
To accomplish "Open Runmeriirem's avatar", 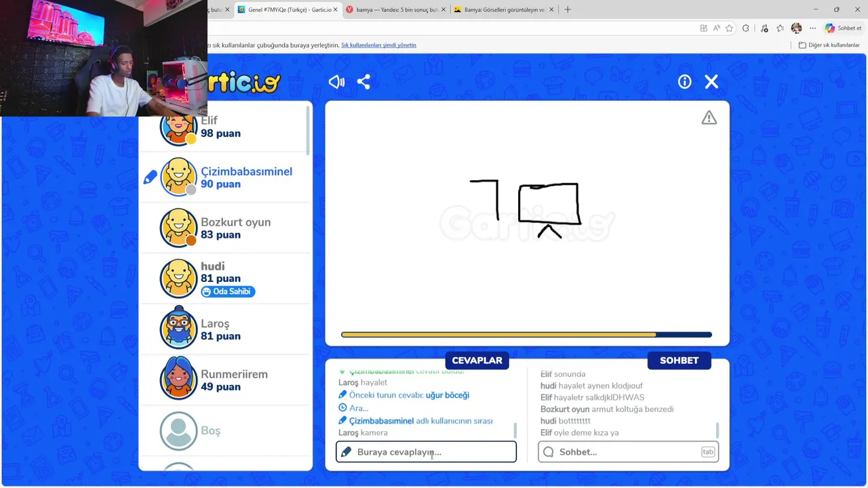I will click(178, 380).
